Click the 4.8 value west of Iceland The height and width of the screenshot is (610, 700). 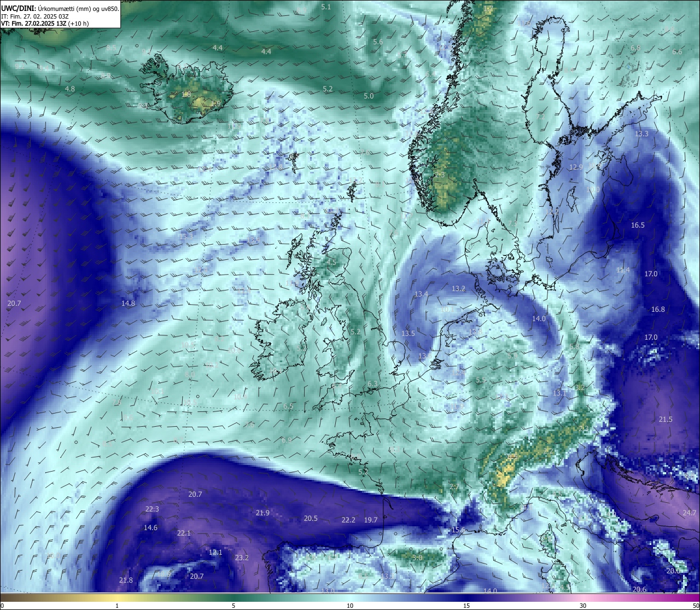[70, 89]
